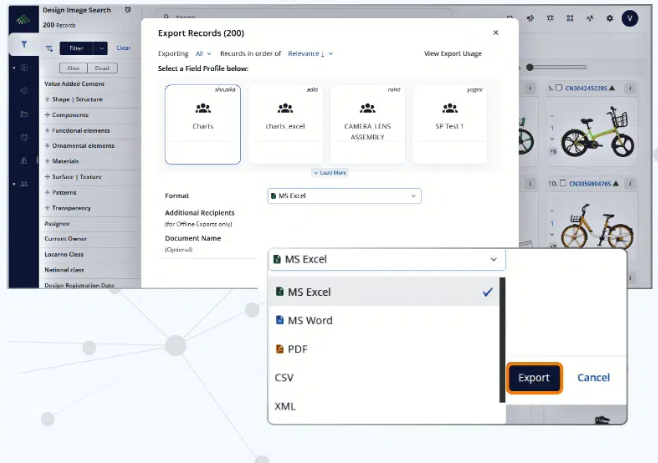Toggle the Alive status filter

coord(73,68)
